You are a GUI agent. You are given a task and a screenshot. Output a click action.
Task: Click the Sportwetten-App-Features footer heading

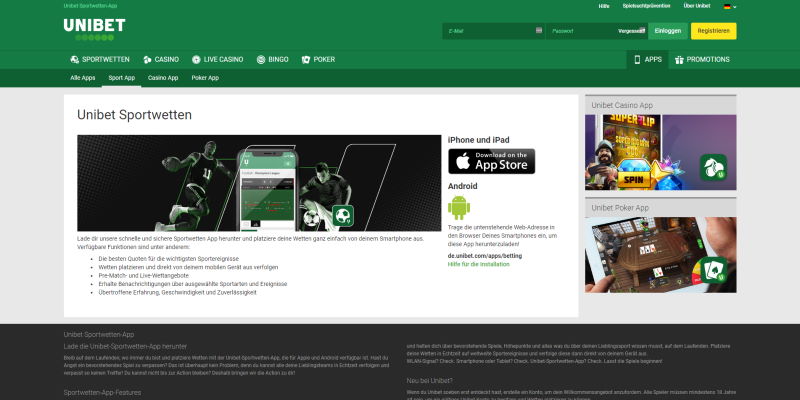pyautogui.click(x=102, y=392)
